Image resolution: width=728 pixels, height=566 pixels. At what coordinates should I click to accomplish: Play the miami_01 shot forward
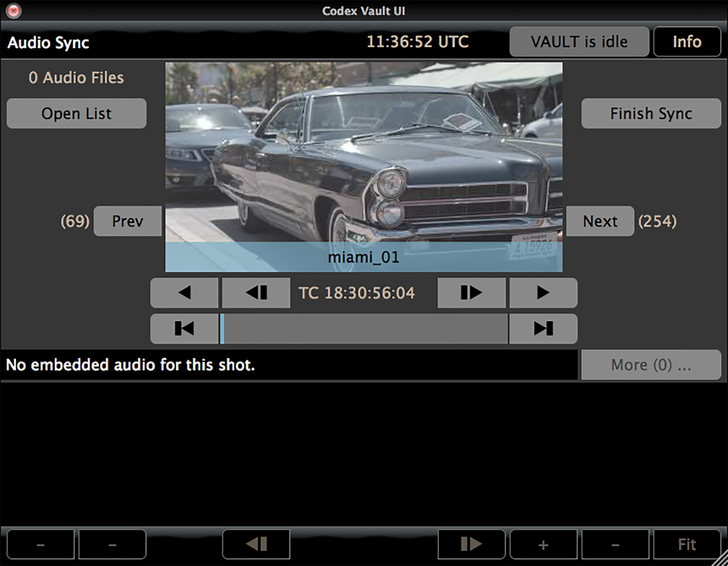pos(543,293)
